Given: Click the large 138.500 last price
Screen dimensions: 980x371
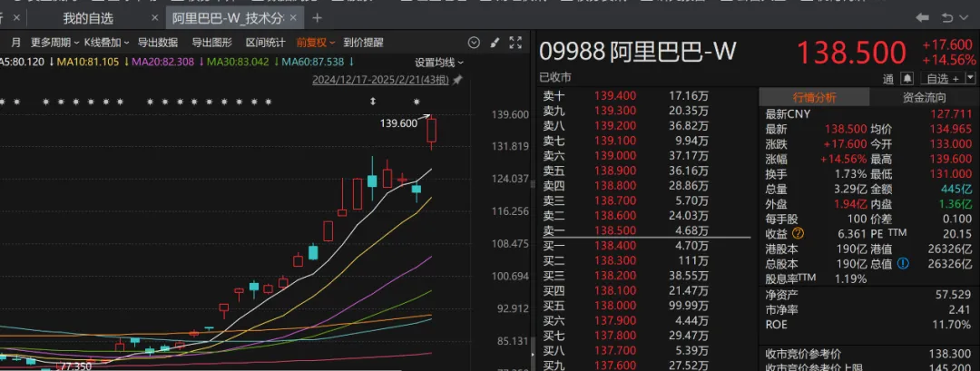Looking at the screenshot, I should 852,54.
